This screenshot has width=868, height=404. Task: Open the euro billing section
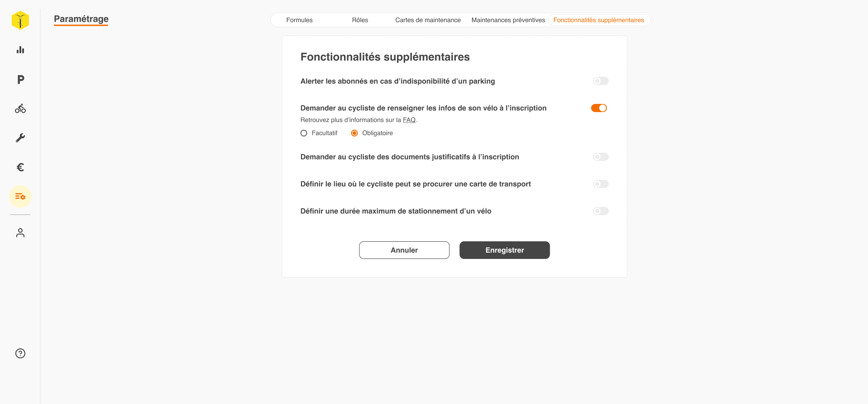pos(20,167)
